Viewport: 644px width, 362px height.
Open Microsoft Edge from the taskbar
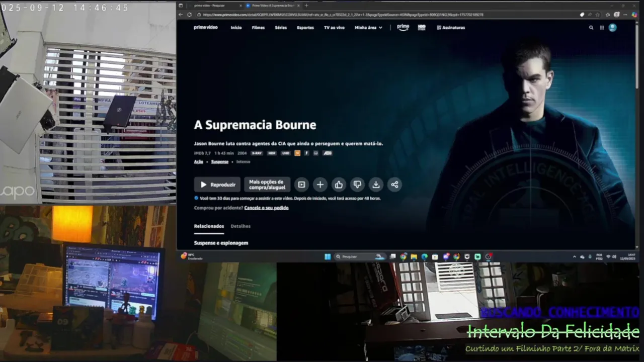[x=425, y=256]
